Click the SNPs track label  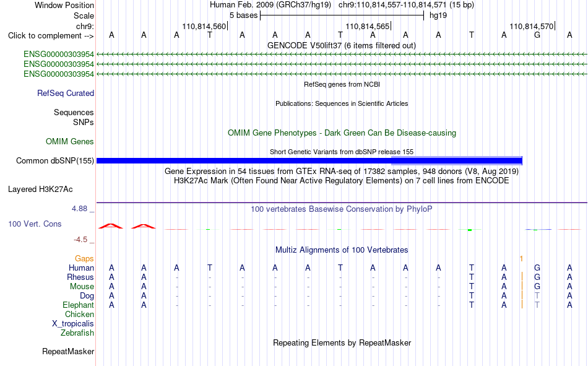(x=84, y=123)
